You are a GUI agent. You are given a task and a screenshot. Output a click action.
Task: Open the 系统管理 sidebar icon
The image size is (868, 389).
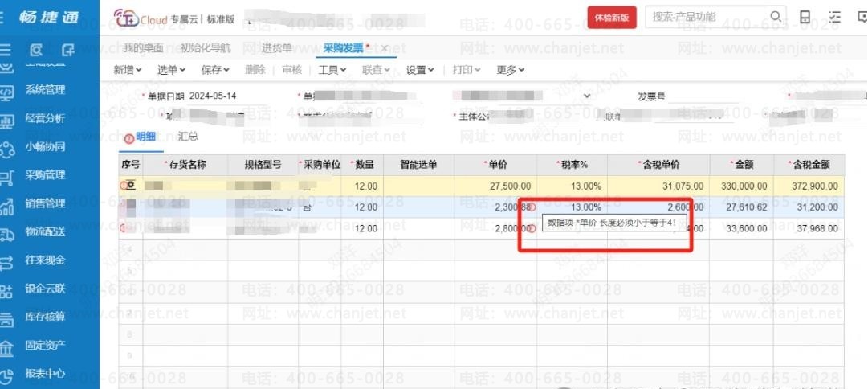tap(6, 92)
